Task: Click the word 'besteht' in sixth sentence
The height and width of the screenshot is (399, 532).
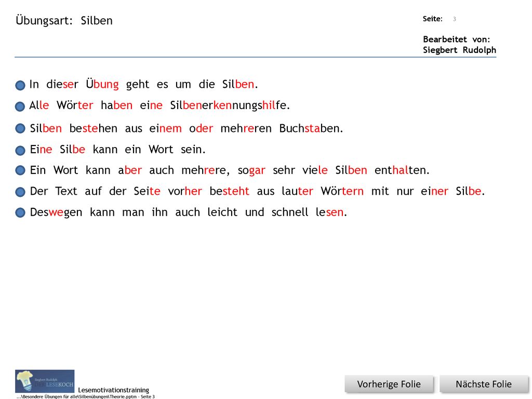Action: coord(229,191)
